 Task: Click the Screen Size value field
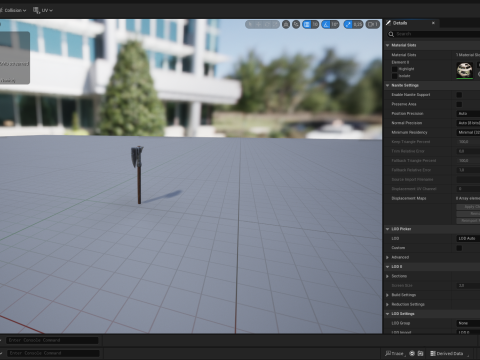[x=468, y=286]
